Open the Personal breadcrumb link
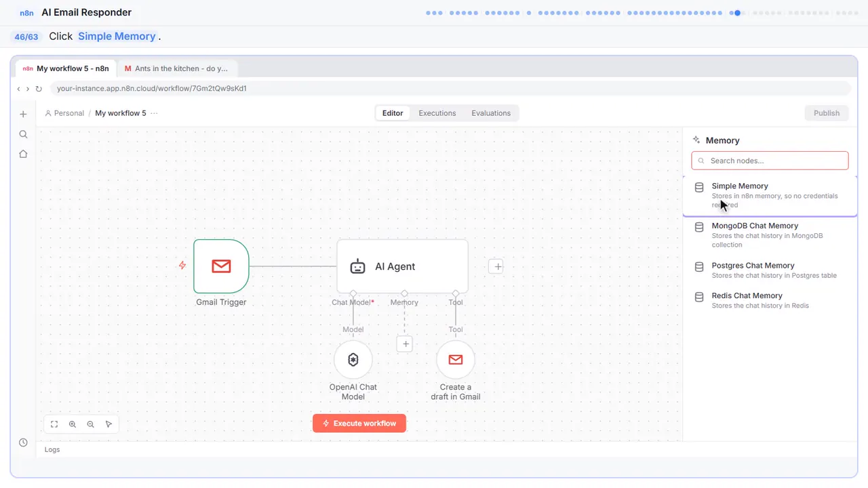Image resolution: width=868 pixels, height=488 pixels. (x=64, y=113)
